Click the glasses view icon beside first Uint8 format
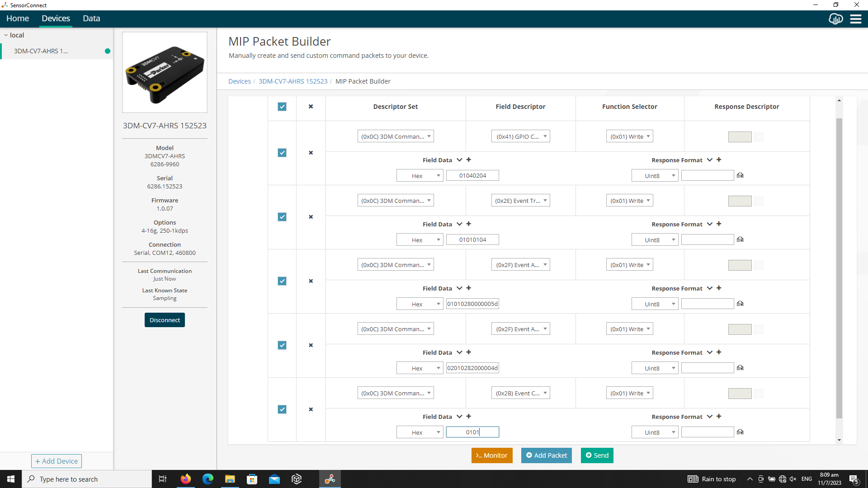Image resolution: width=868 pixels, height=488 pixels. point(740,175)
